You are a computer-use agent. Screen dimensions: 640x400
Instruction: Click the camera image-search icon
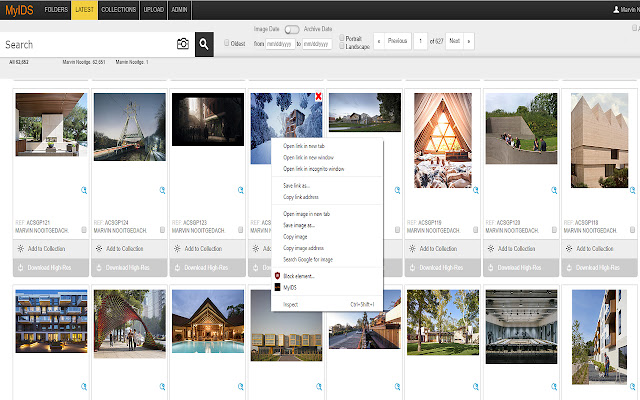183,44
